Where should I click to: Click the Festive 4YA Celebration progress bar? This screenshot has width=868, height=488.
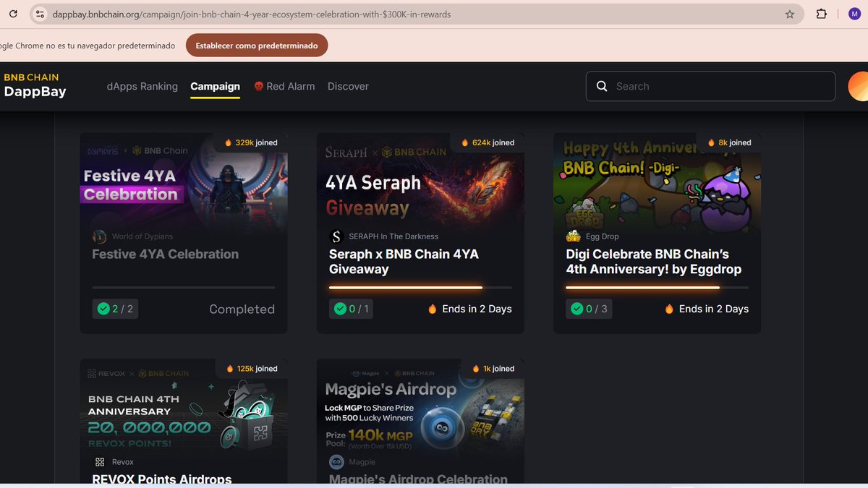[x=184, y=287]
